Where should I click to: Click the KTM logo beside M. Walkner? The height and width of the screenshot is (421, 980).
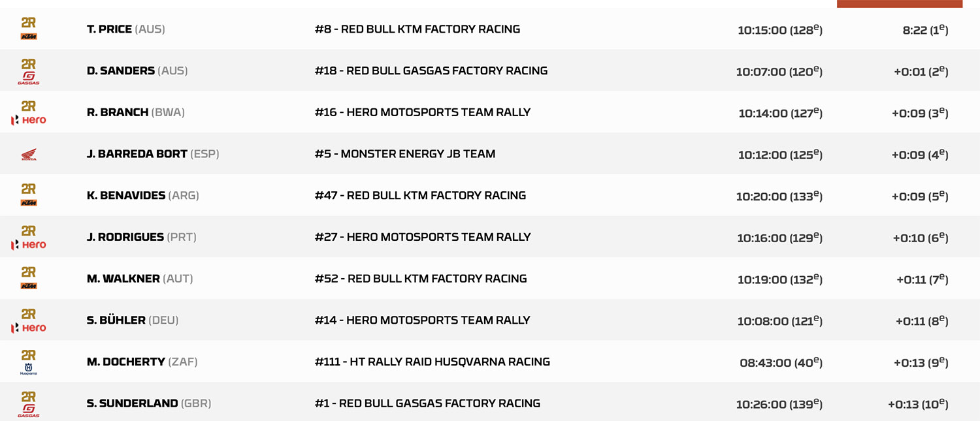click(29, 286)
